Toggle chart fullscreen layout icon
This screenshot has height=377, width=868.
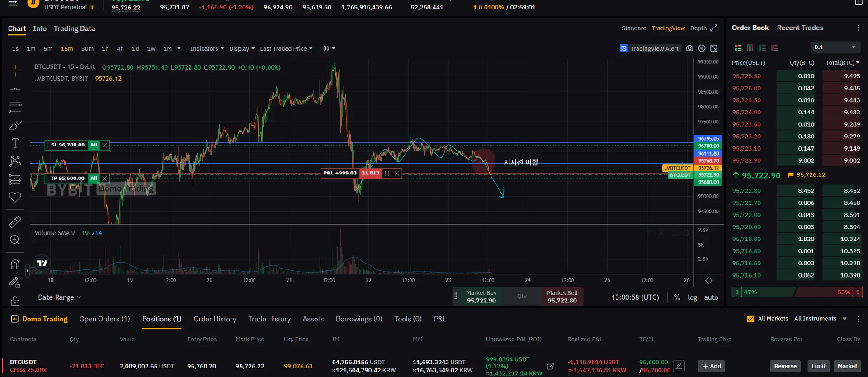[x=714, y=48]
